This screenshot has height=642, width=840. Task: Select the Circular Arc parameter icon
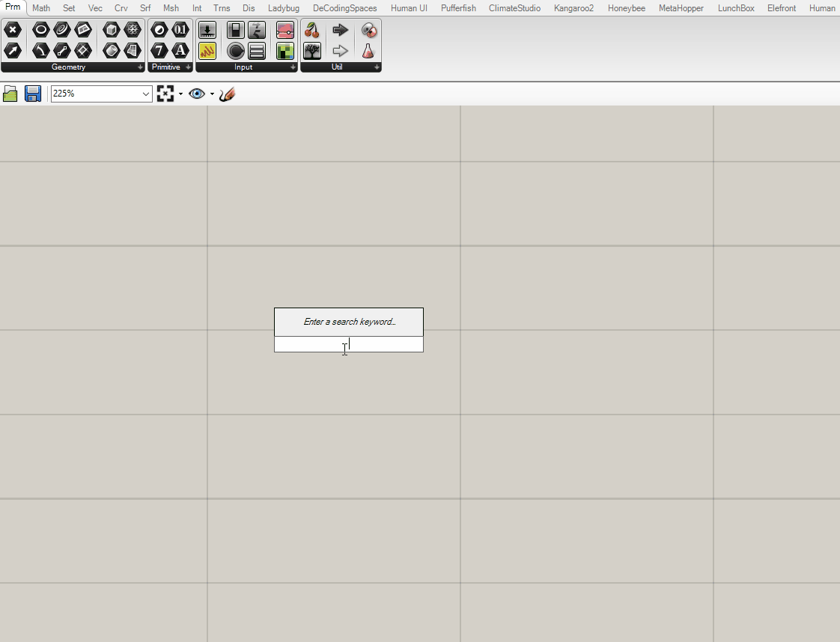(x=40, y=51)
